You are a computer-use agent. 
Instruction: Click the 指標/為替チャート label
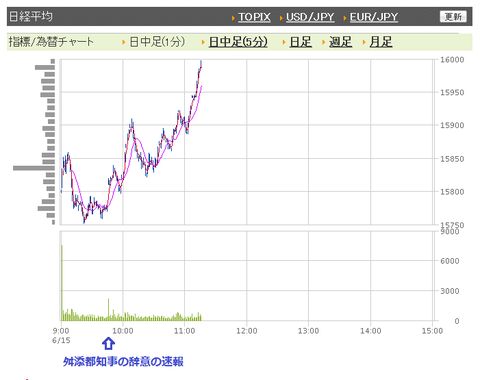(51, 42)
